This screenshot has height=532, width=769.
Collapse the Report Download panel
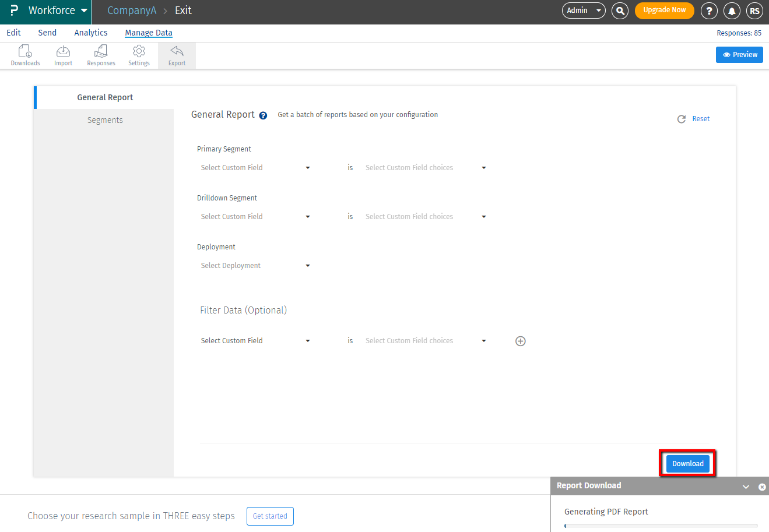coord(746,487)
